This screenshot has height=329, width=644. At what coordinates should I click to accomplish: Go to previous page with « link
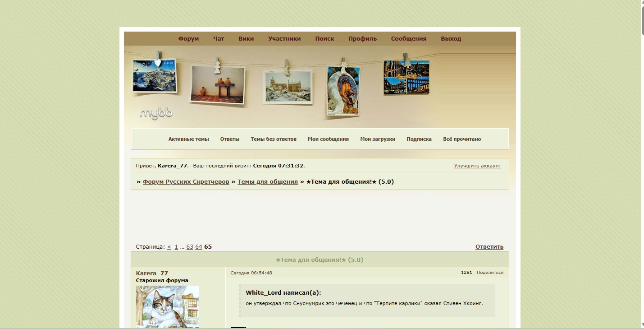(169, 247)
